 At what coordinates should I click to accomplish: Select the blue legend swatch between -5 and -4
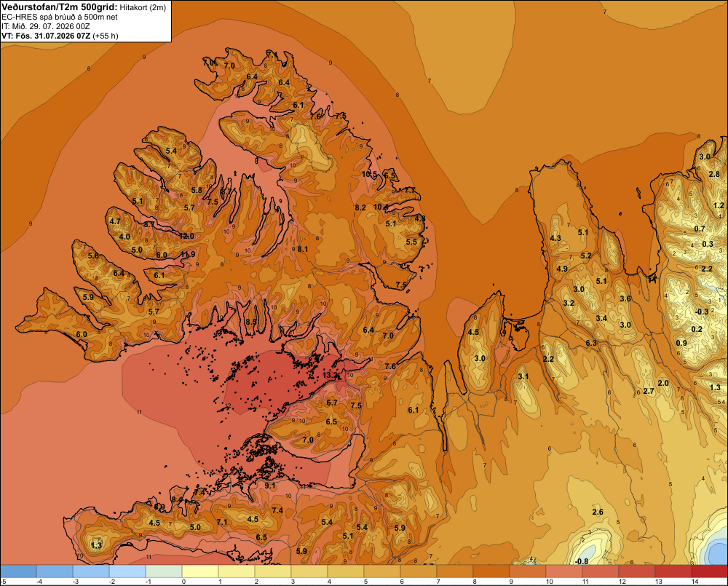tap(19, 571)
